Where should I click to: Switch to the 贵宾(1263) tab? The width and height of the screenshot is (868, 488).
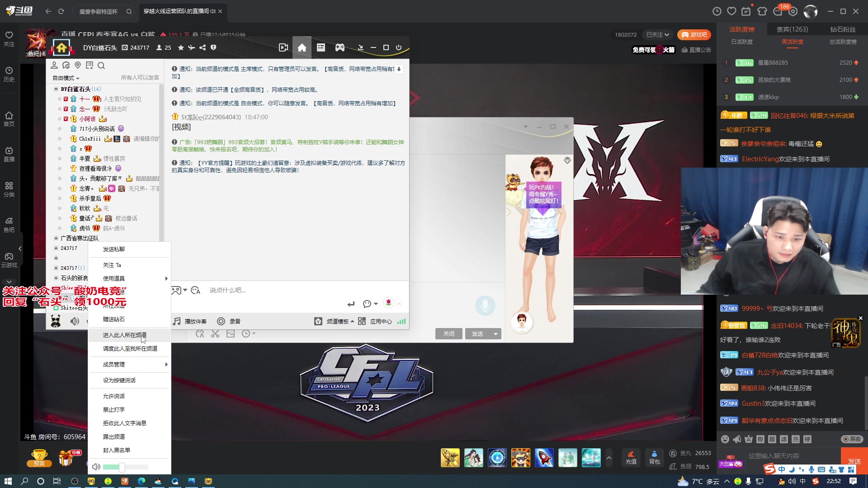[792, 29]
